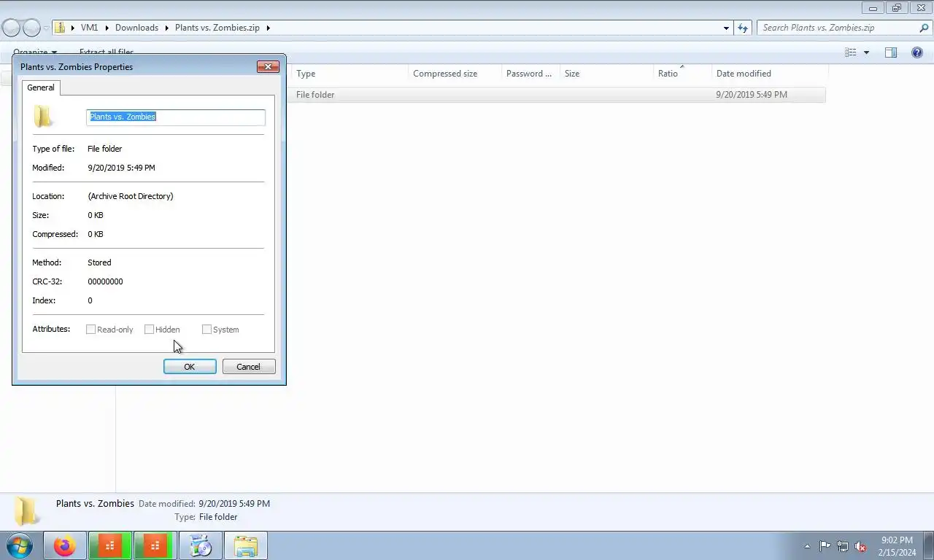Click OK in the Properties dialog
The height and width of the screenshot is (560, 934).
(x=190, y=367)
